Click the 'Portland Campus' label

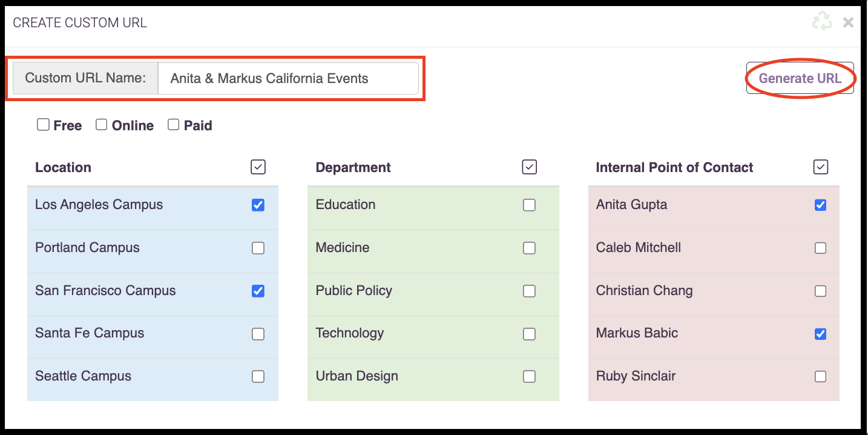87,248
